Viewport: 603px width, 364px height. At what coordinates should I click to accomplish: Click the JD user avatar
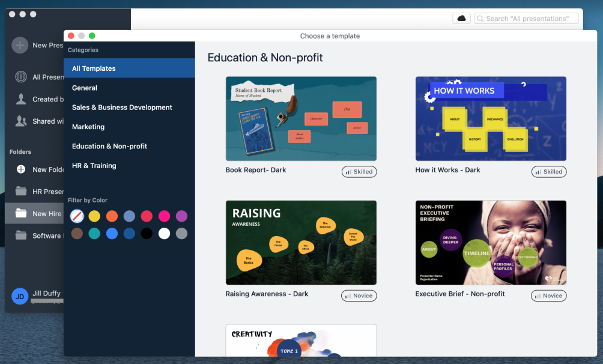20,296
